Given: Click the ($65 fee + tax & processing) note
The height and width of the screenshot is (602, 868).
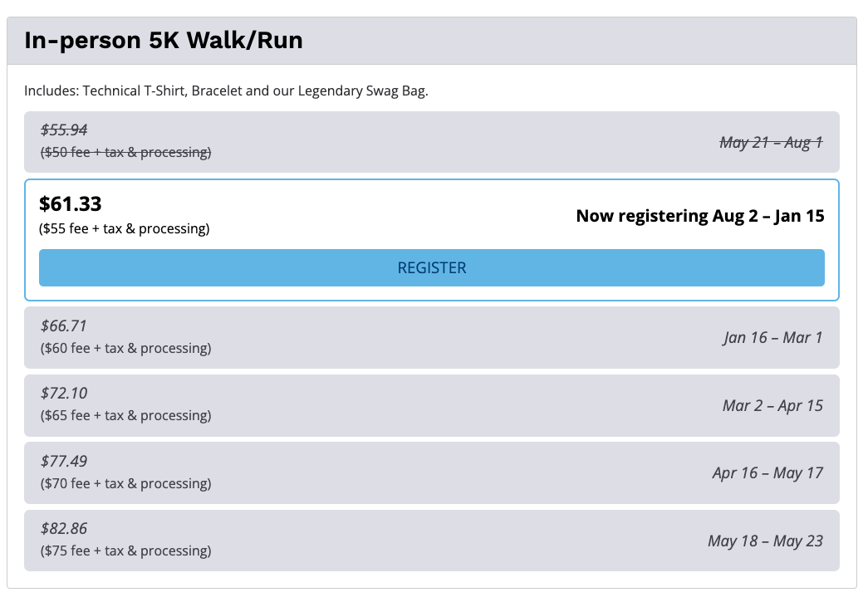Looking at the screenshot, I should [x=125, y=415].
